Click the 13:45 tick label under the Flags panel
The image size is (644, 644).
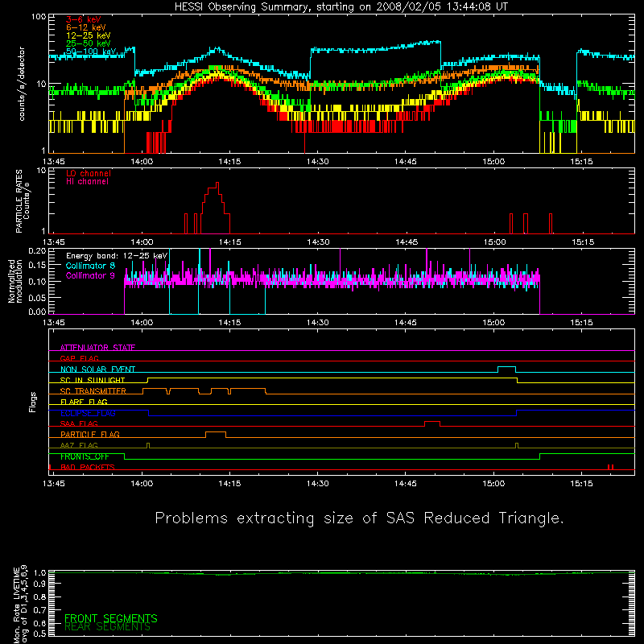[53, 484]
